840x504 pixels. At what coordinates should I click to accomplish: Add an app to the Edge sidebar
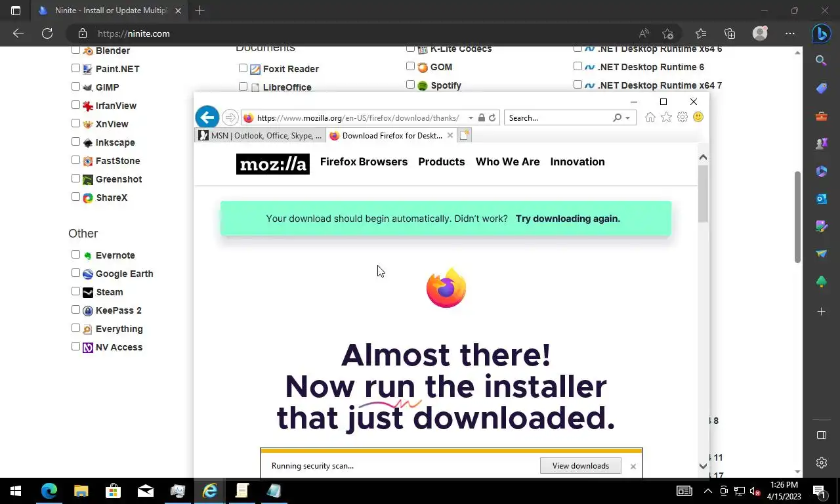click(821, 312)
